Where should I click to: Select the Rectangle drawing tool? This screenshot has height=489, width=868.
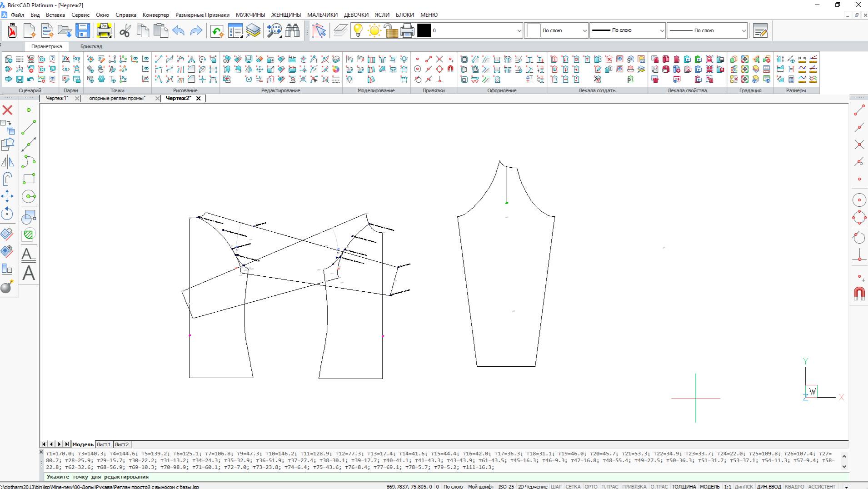coord(29,179)
